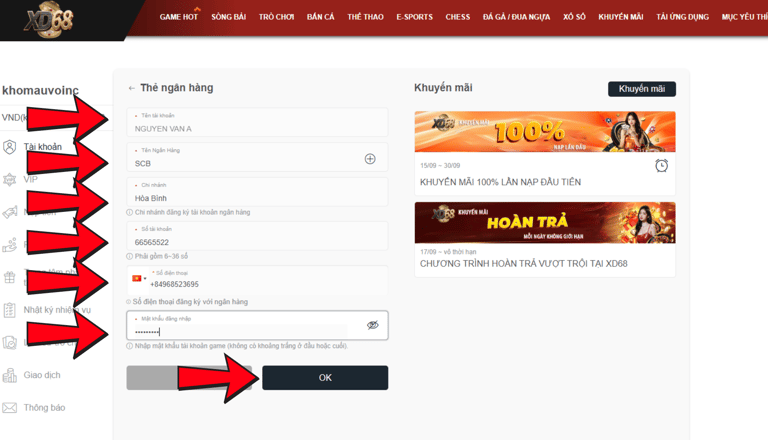Click the info icon beside Chi nhánh hint
768x440 pixels.
[x=130, y=212]
